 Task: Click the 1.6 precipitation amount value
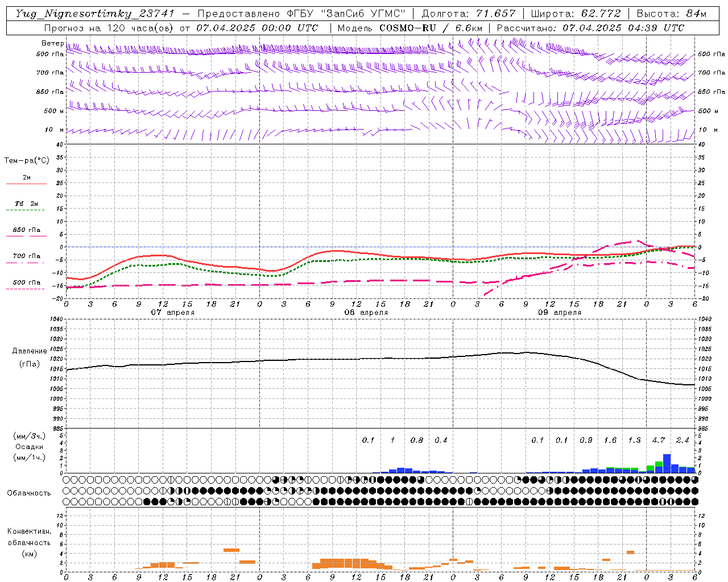click(x=610, y=440)
